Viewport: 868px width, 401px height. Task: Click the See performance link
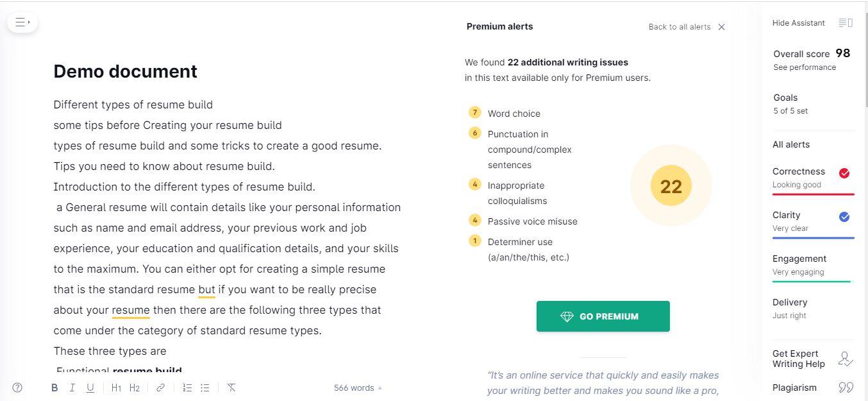tap(805, 67)
